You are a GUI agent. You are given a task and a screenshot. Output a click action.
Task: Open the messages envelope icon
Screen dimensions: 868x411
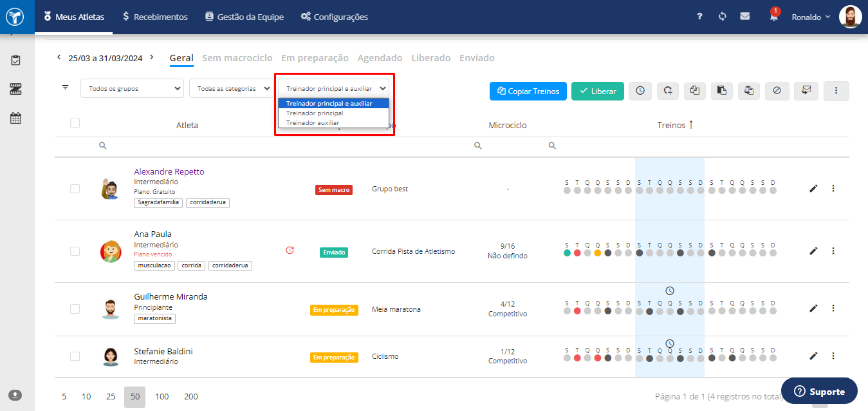[744, 17]
